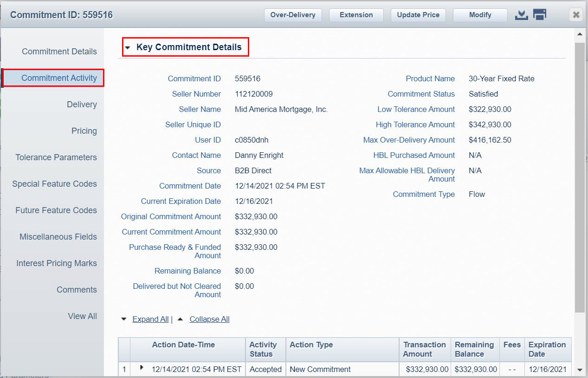Click the Over-Delivery button

click(293, 15)
